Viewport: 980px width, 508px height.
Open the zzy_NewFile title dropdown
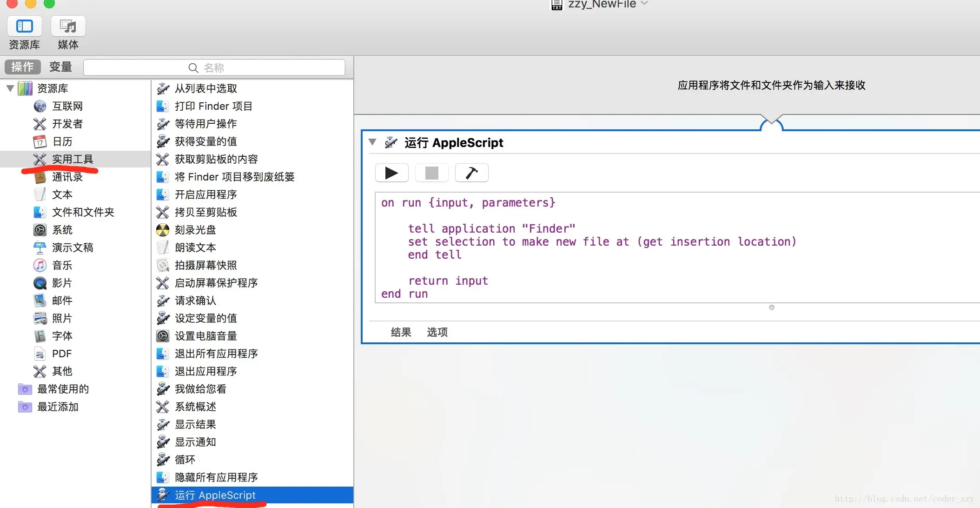tap(644, 4)
